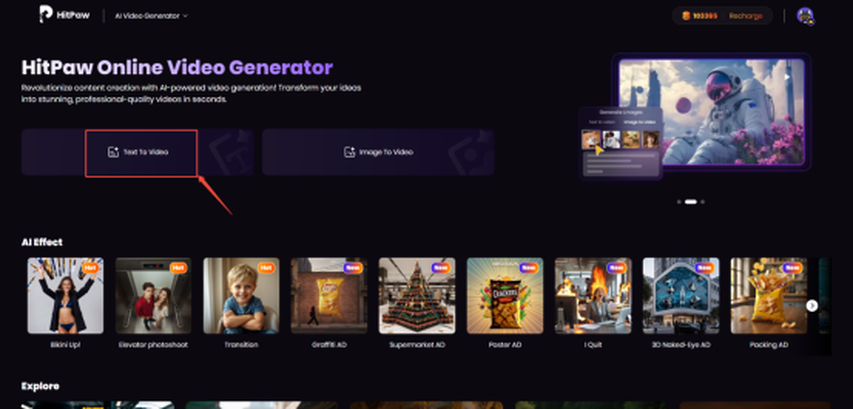Go to third carousel slide dot
Viewport: 853px width, 409px height.
702,202
